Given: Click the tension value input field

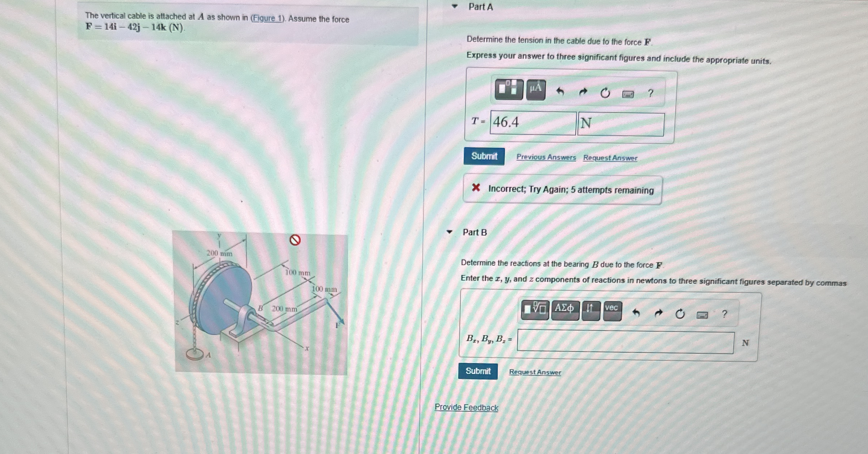Looking at the screenshot, I should (533, 123).
